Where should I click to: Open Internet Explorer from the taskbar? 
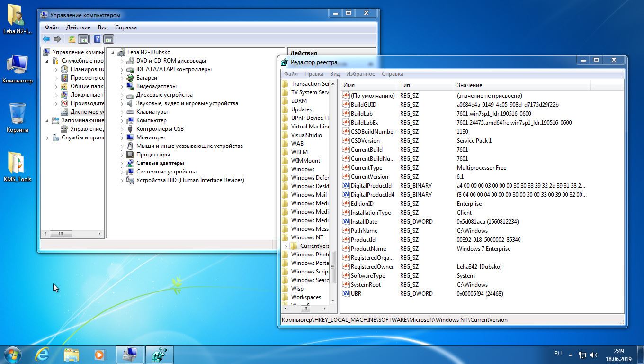click(43, 355)
